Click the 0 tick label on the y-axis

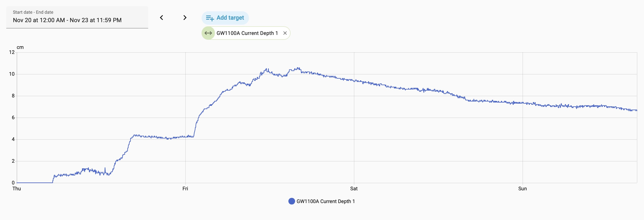click(x=13, y=183)
